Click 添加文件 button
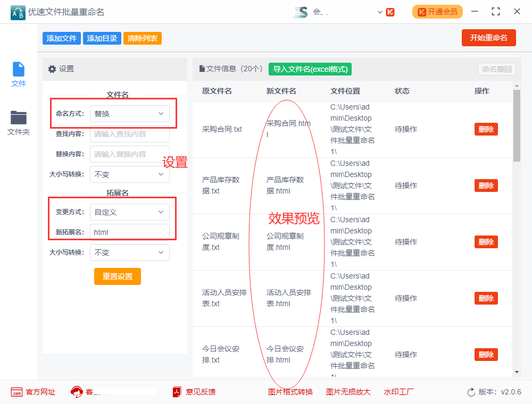Viewport: 532px width, 404px height. [62, 38]
